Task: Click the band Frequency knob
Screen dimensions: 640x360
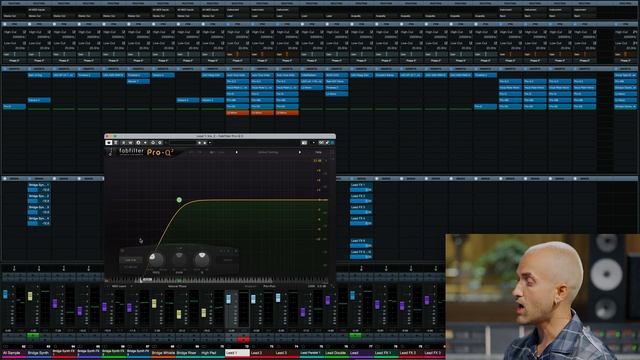Action: (x=156, y=259)
